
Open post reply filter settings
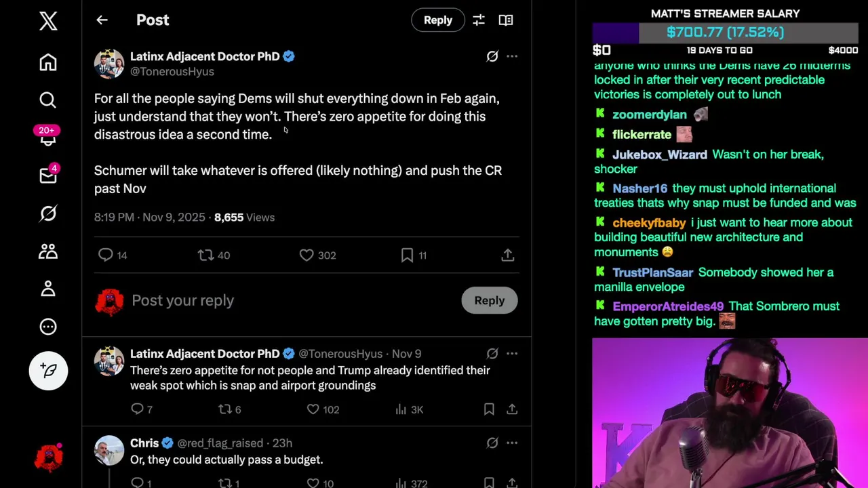(x=479, y=20)
